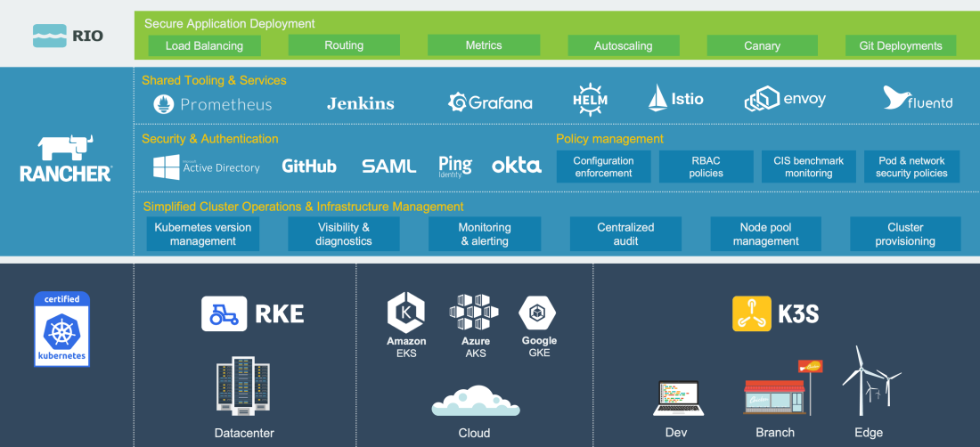Click the RIO text label
The image size is (980, 447).
pyautogui.click(x=87, y=37)
